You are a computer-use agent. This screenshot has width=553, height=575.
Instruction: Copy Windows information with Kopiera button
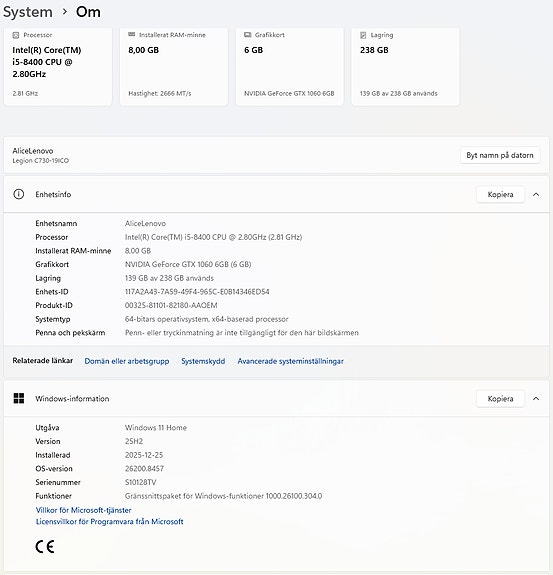click(500, 399)
